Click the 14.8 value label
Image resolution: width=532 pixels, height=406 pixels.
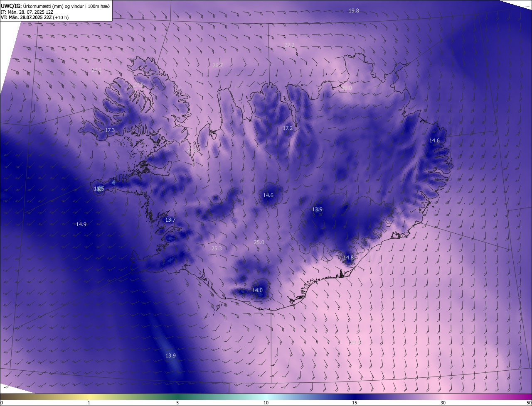(348, 257)
